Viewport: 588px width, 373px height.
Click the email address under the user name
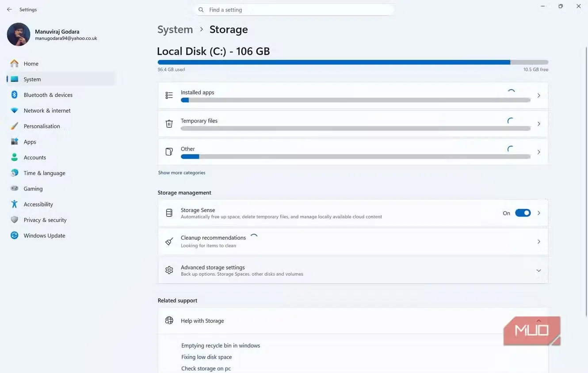click(66, 38)
